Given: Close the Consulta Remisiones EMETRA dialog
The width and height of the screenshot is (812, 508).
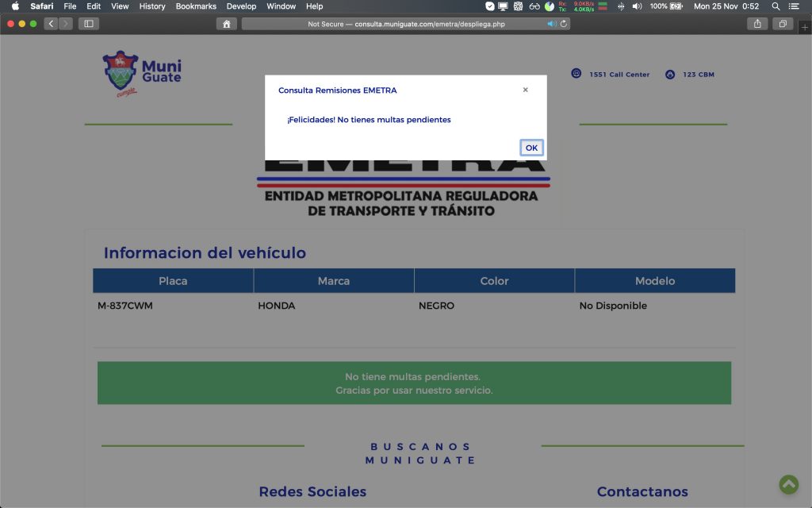Looking at the screenshot, I should pyautogui.click(x=525, y=90).
